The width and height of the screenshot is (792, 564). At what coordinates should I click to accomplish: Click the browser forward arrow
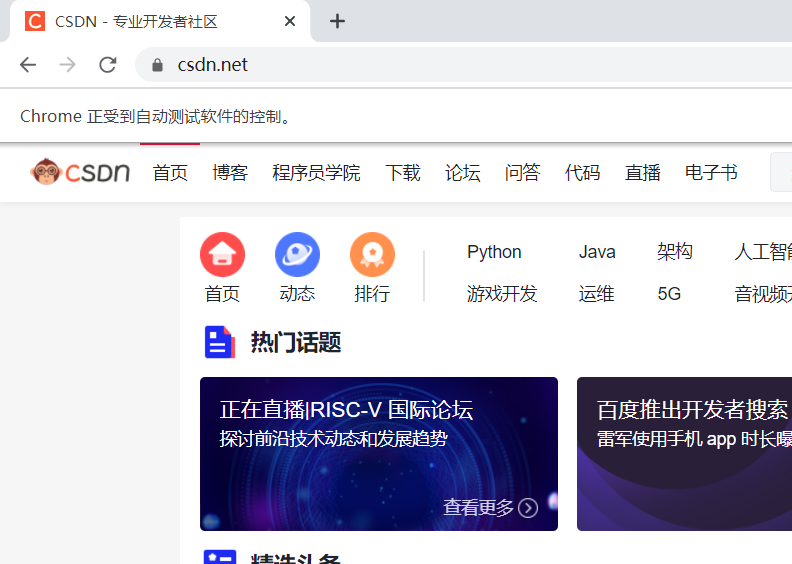(x=67, y=65)
